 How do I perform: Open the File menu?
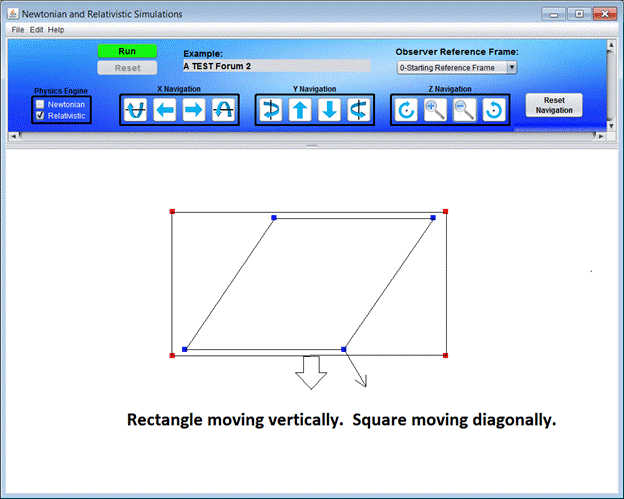pos(17,30)
